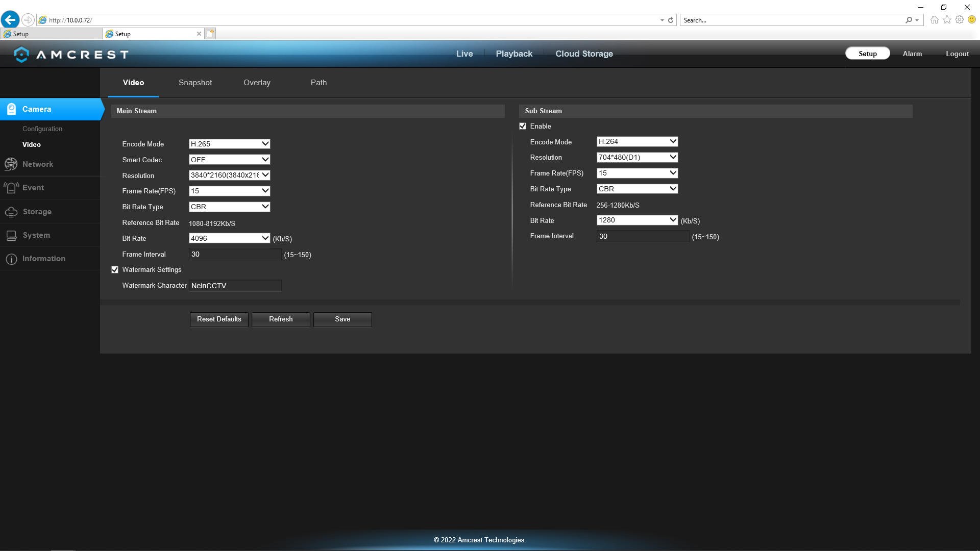Open the Playback menu
This screenshot has height=551, width=980.
[514, 54]
